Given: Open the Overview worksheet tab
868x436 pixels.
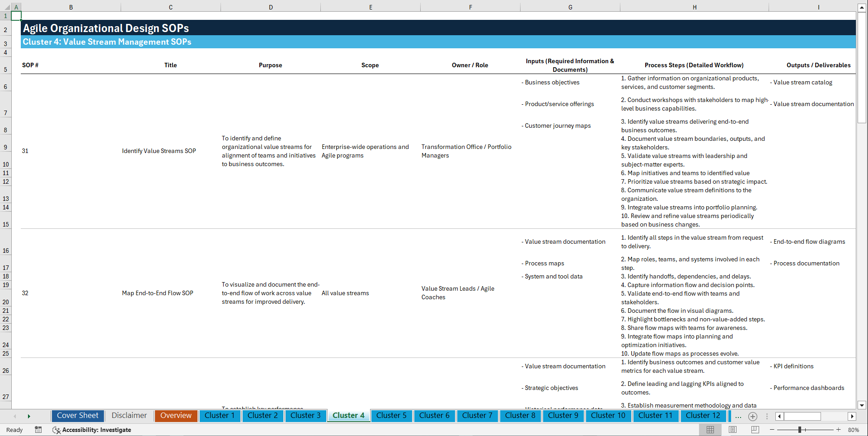Looking at the screenshot, I should pos(176,415).
